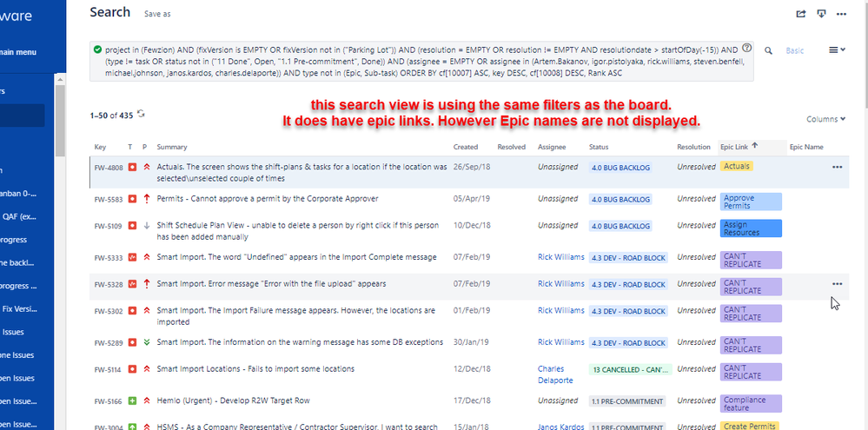Viewport: 868px width, 430px height.
Task: Select 'QAF (ex...' filter in sidebar
Action: (19, 216)
